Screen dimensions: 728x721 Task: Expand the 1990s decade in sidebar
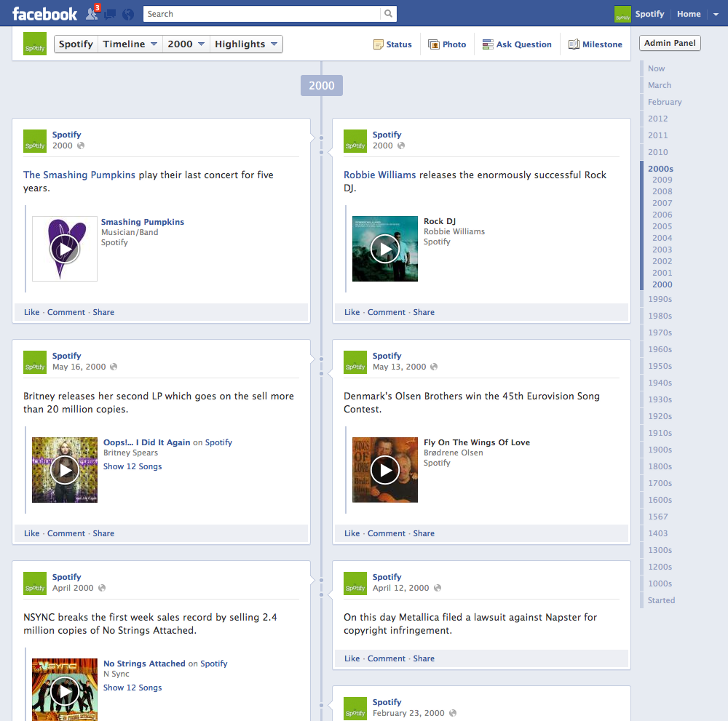tap(660, 299)
